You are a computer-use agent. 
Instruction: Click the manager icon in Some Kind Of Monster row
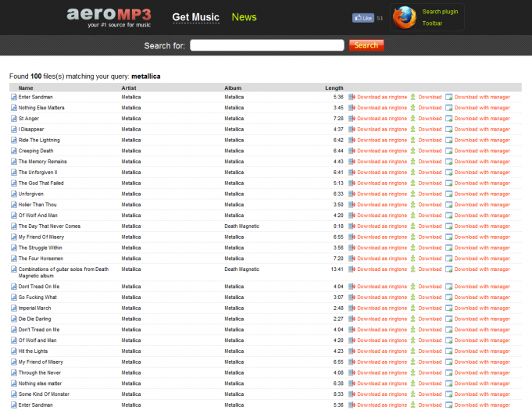448,394
